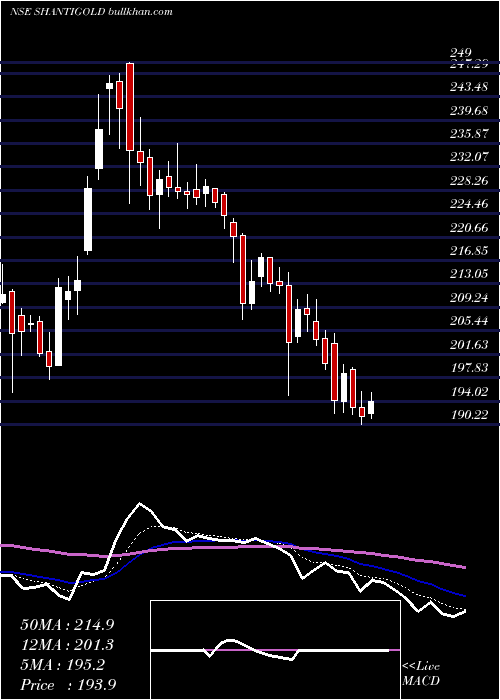
Task: Select the 197.83 price level label
Action: (469, 368)
